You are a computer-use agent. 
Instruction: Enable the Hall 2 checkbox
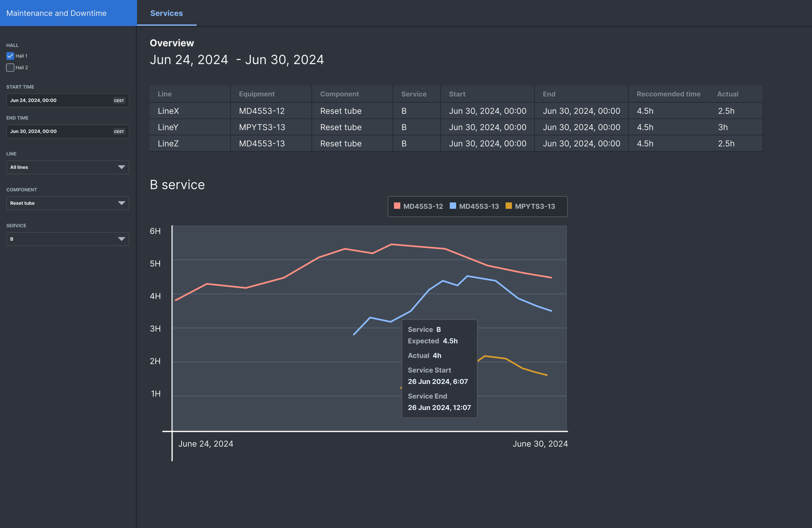10,68
